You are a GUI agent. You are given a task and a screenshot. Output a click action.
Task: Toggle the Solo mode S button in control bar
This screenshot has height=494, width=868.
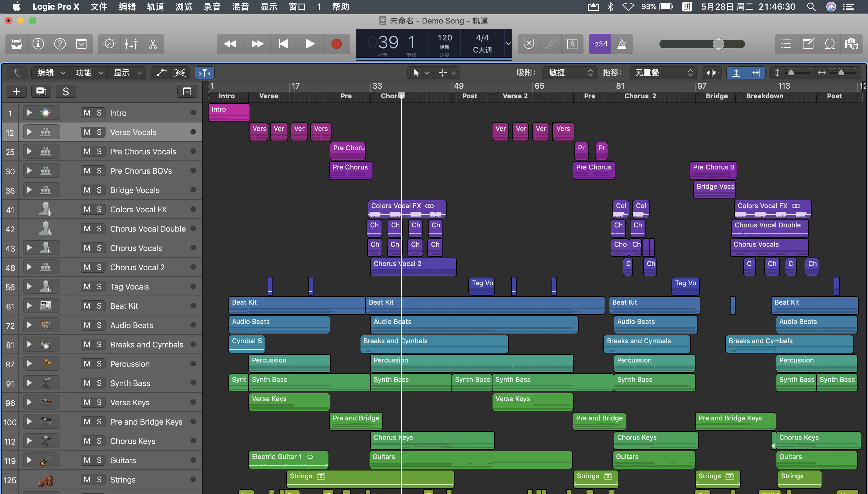click(x=572, y=44)
